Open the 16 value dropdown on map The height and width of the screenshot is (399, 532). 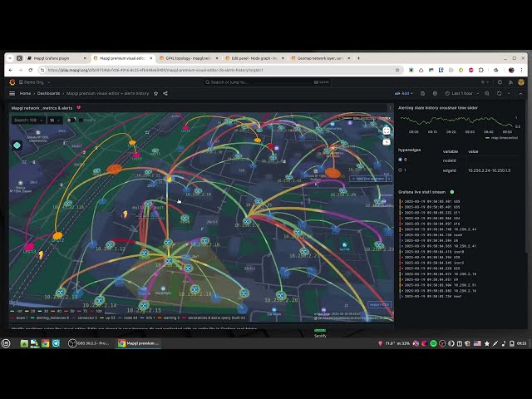(55, 120)
